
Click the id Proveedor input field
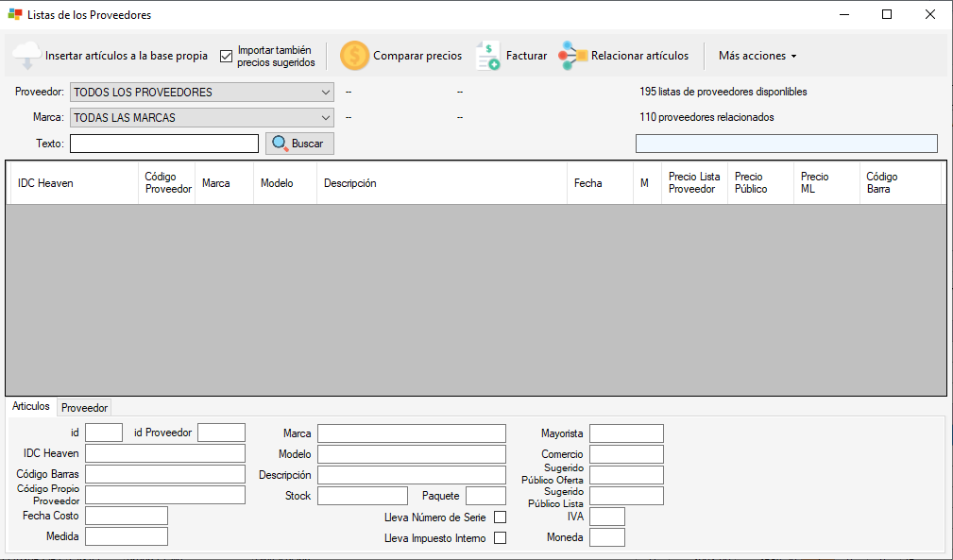[221, 433]
